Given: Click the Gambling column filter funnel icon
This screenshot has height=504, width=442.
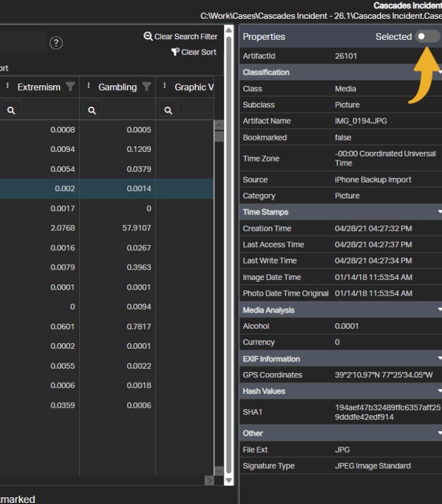Looking at the screenshot, I should [x=146, y=86].
